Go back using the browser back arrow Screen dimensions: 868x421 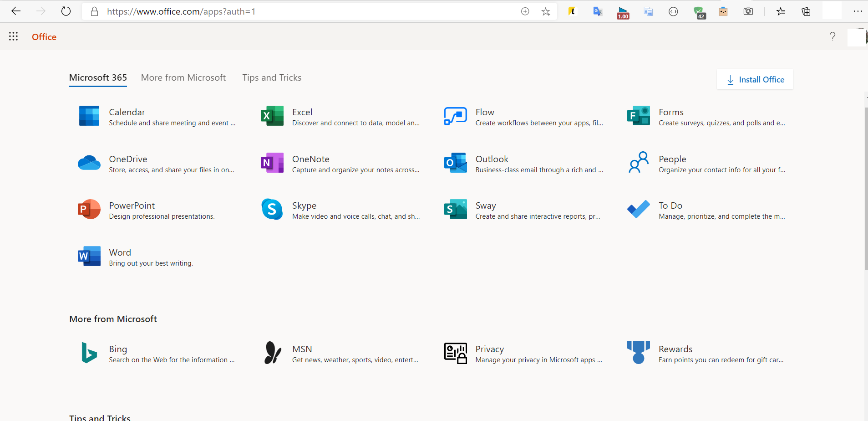pyautogui.click(x=16, y=11)
